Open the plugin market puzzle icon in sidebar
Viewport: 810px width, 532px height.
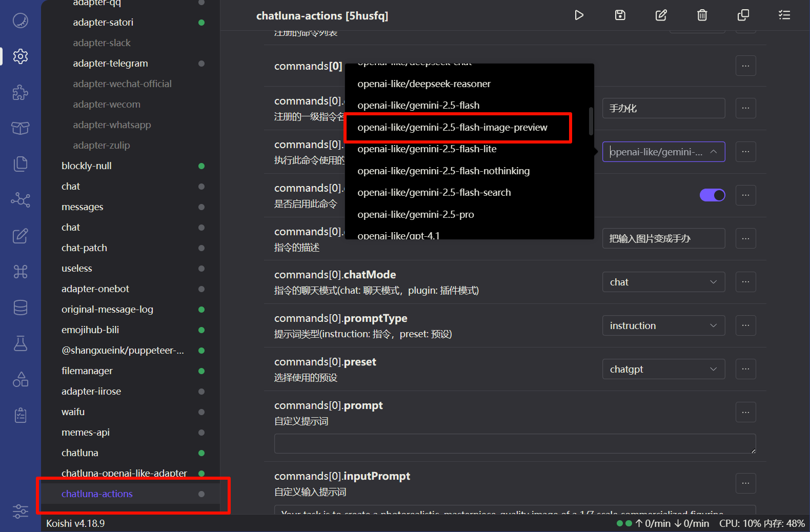[x=21, y=92]
